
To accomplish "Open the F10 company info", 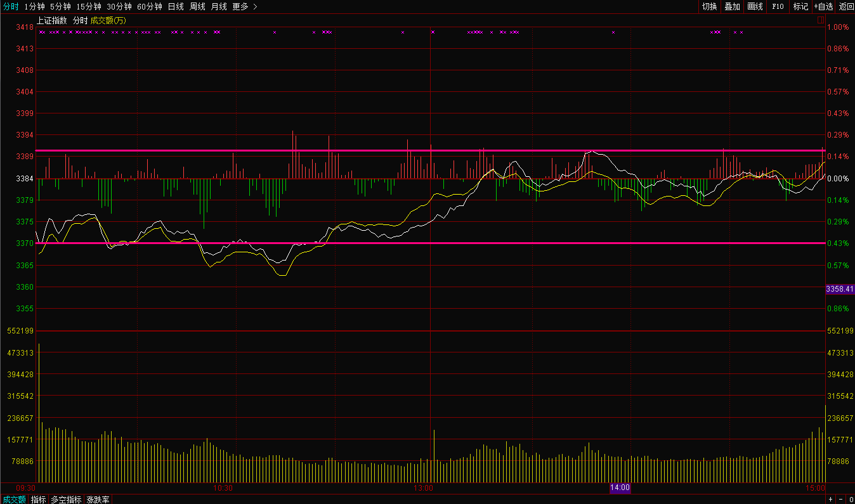I will [778, 6].
